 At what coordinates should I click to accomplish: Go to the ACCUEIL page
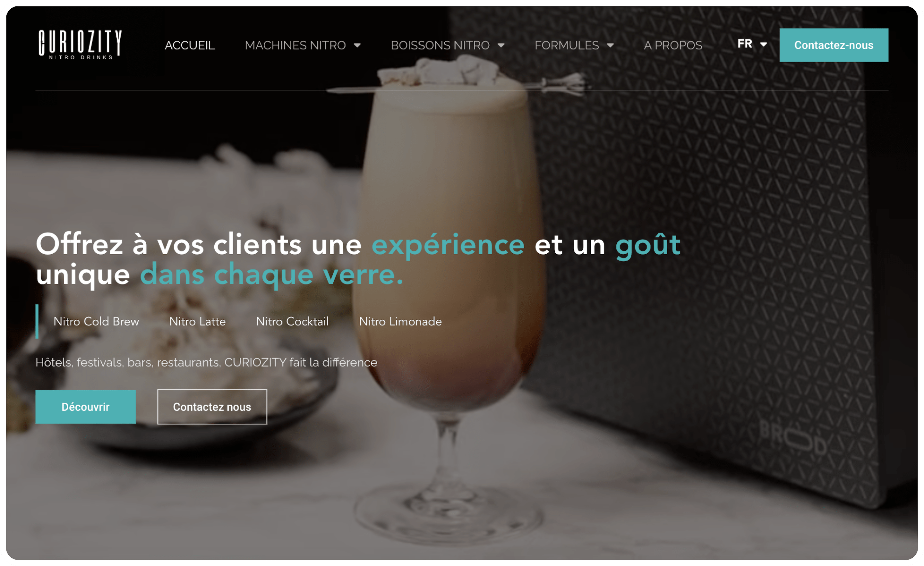[190, 45]
